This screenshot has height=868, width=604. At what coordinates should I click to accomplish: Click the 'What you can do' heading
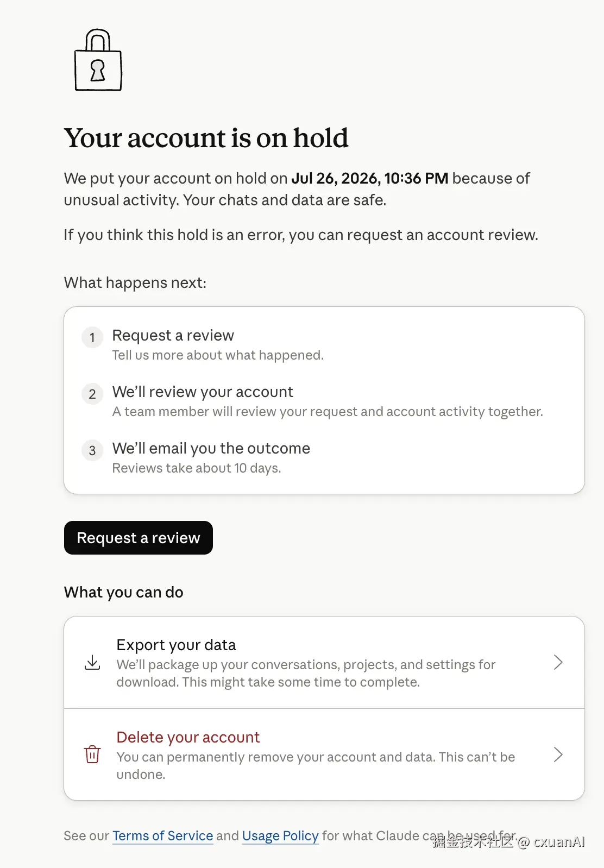[123, 592]
